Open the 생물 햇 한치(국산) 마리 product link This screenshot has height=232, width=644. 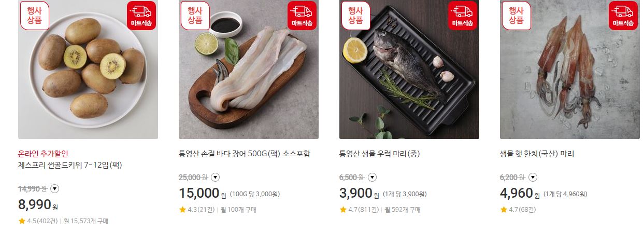(x=537, y=154)
